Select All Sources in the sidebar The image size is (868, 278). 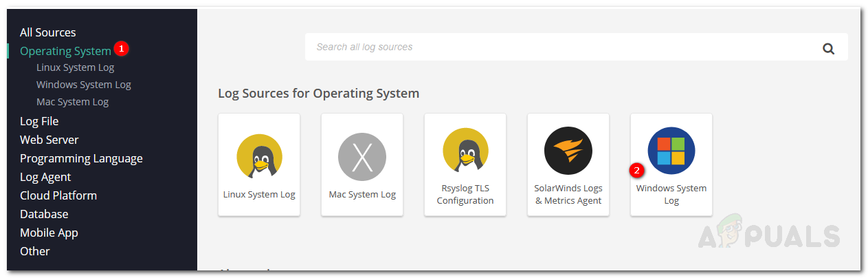point(48,32)
